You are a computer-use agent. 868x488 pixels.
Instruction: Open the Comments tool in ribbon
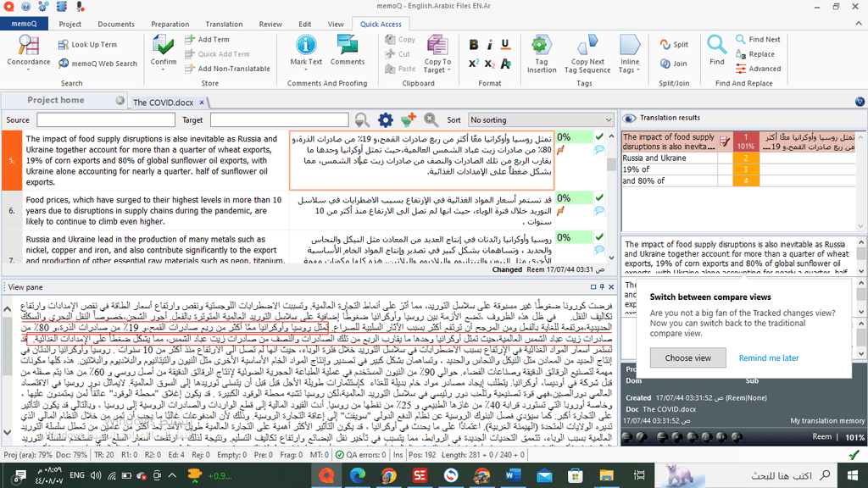347,51
